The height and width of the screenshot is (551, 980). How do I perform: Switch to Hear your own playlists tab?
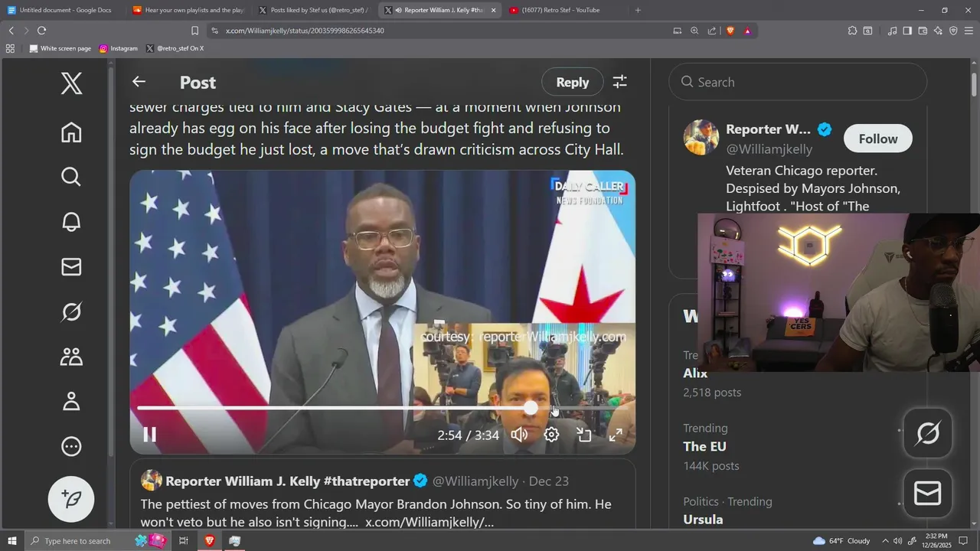[x=189, y=10]
